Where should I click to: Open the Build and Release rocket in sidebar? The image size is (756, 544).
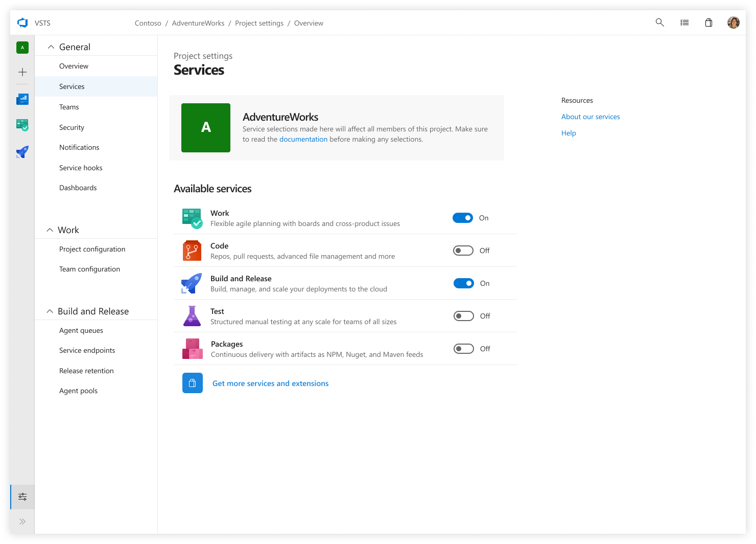point(22,152)
